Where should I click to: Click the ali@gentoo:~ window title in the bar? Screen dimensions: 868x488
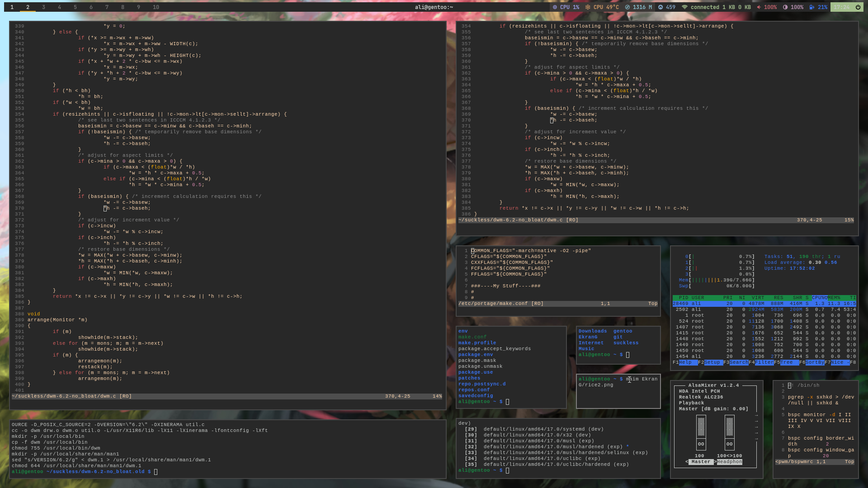click(434, 7)
